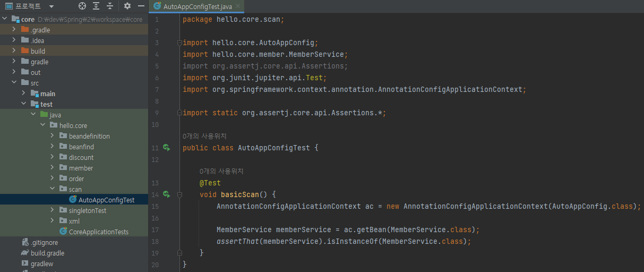Viewport: 644px width, 272px height.
Task: Select the .gitignore file
Action: click(74, 242)
